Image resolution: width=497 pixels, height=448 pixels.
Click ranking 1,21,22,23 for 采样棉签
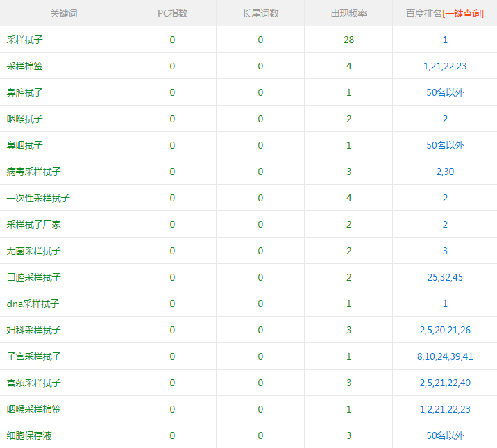point(445,66)
